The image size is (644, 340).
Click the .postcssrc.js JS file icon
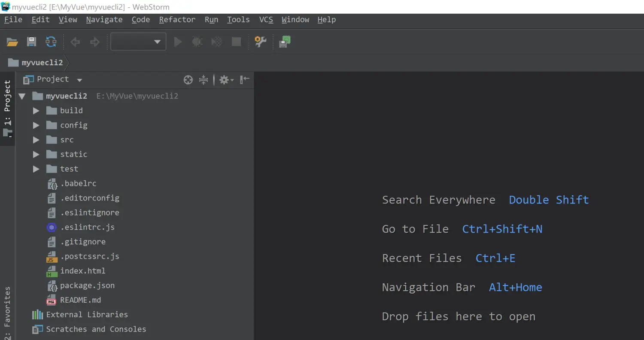(x=52, y=257)
